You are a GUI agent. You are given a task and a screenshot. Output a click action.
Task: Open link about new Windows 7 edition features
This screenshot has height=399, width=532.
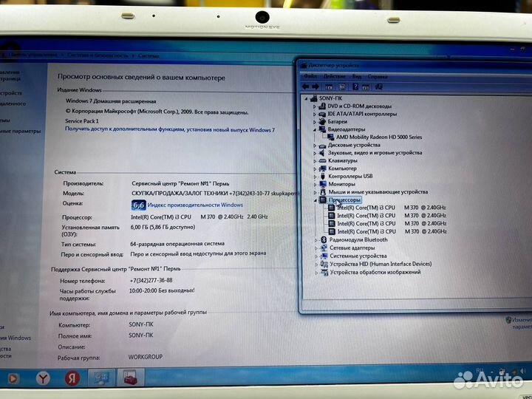170,129
